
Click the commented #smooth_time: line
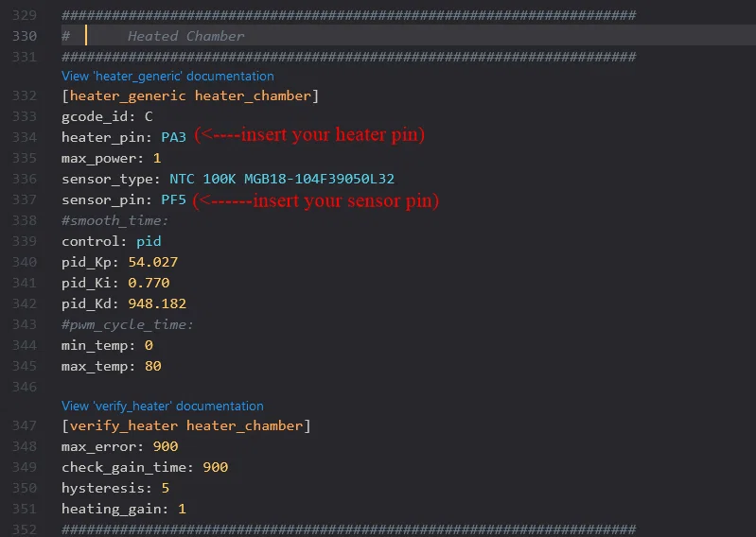tap(114, 220)
